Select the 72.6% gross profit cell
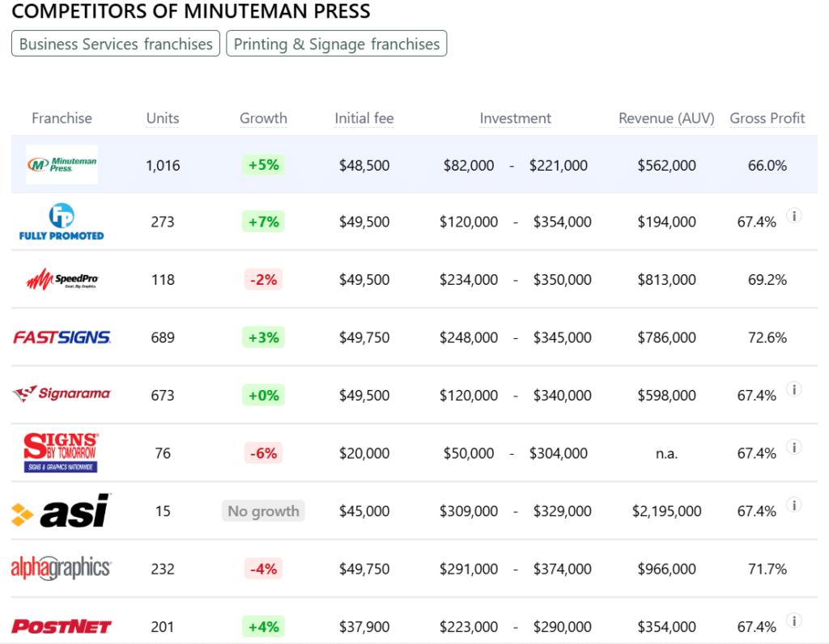The height and width of the screenshot is (644, 829). point(767,337)
